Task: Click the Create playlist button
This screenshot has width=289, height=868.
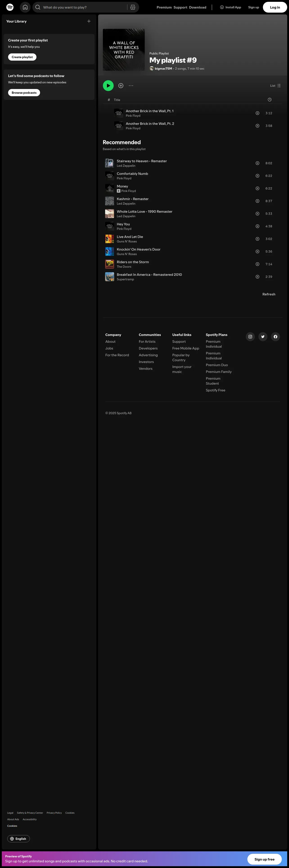Action: (x=22, y=57)
